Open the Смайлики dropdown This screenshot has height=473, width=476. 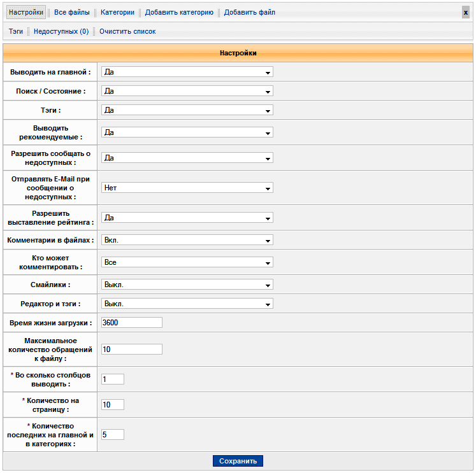click(187, 285)
